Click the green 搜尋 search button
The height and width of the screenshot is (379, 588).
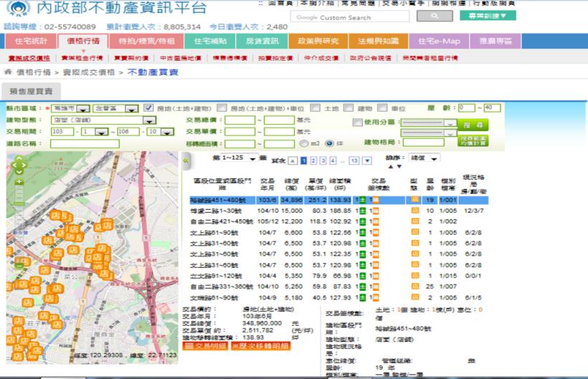click(x=473, y=125)
